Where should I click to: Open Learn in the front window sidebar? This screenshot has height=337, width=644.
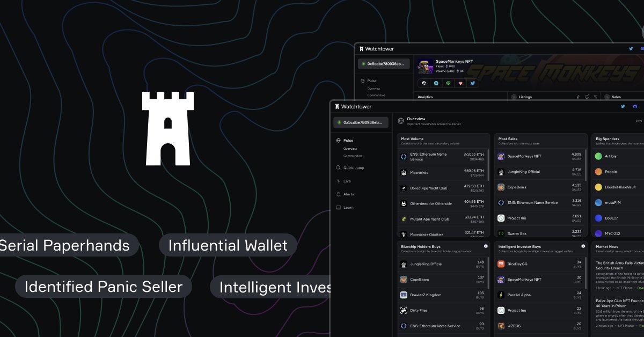[345, 207]
